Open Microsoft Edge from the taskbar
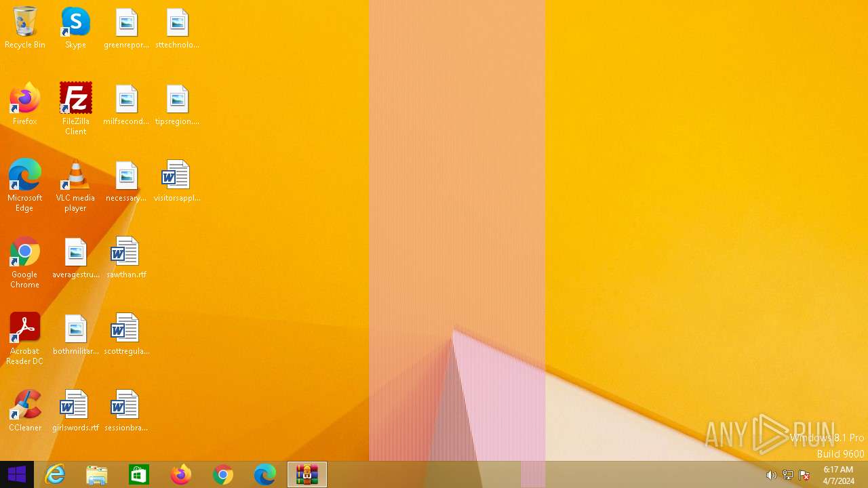This screenshot has width=868, height=488. pos(265,474)
